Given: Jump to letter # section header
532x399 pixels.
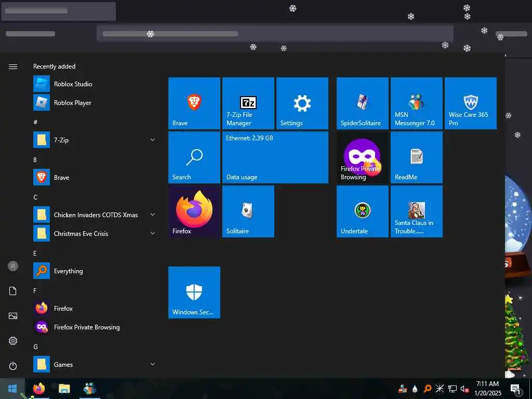Looking at the screenshot, I should click(x=35, y=122).
